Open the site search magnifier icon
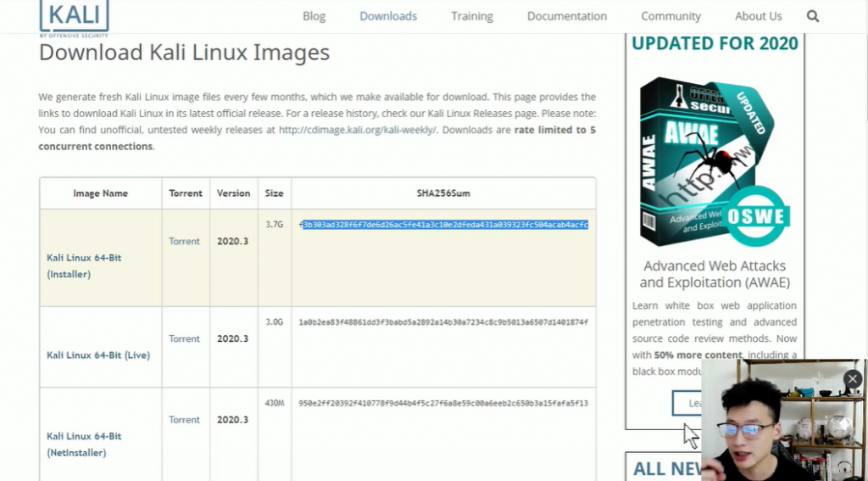 tap(813, 16)
